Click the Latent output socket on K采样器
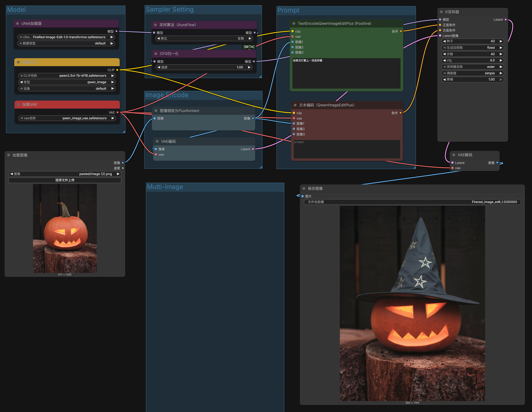The width and height of the screenshot is (532, 412). [505, 19]
